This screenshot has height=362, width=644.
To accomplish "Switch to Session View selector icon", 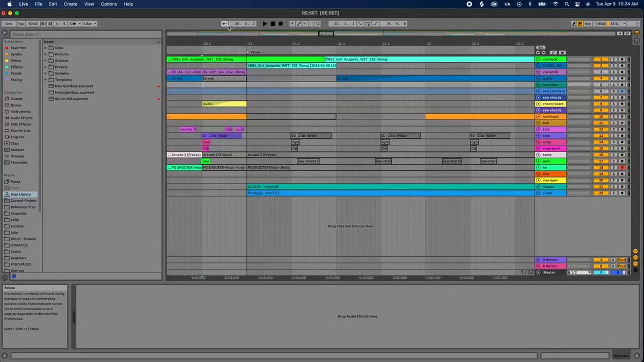I will click(637, 41).
